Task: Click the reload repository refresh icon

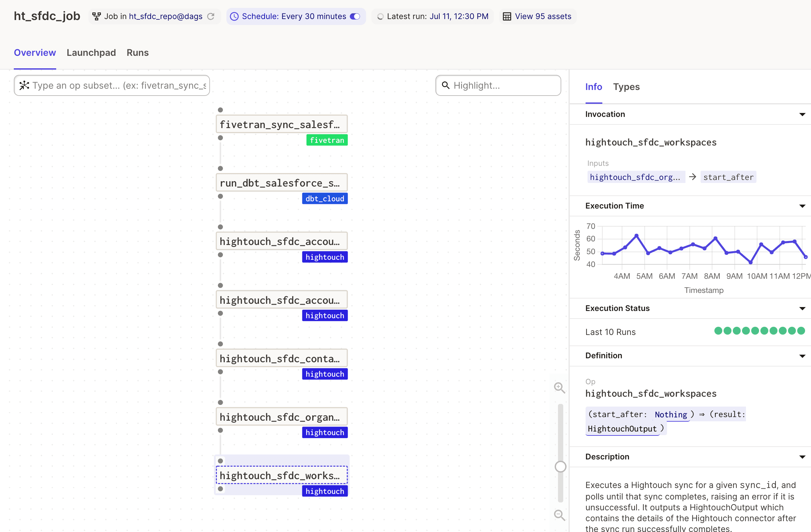Action: point(211,16)
